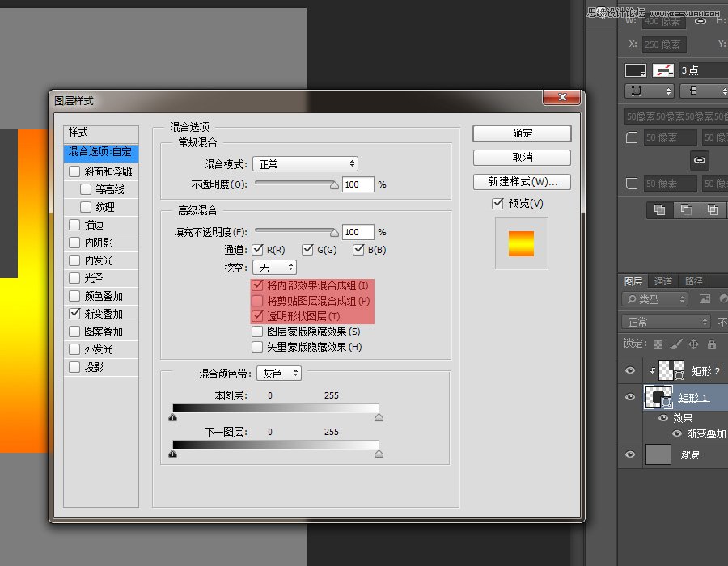Enable the 光泽 checkbox
The width and height of the screenshot is (728, 566).
pos(74,278)
